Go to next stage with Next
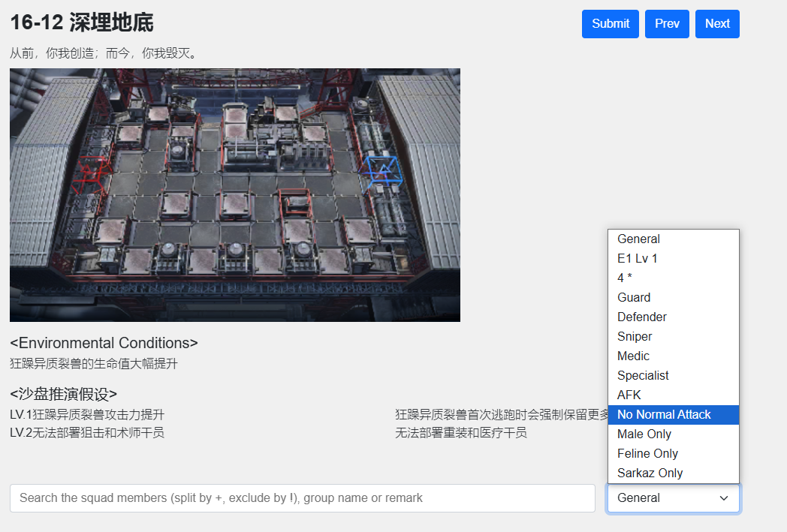This screenshot has width=787, height=532. (717, 23)
